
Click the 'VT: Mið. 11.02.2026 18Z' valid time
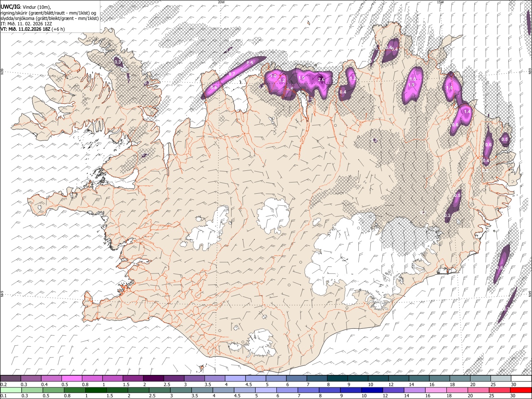click(25, 29)
